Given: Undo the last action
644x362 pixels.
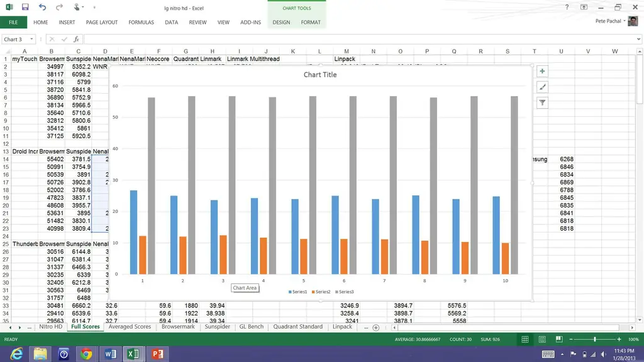Looking at the screenshot, I should [42, 7].
